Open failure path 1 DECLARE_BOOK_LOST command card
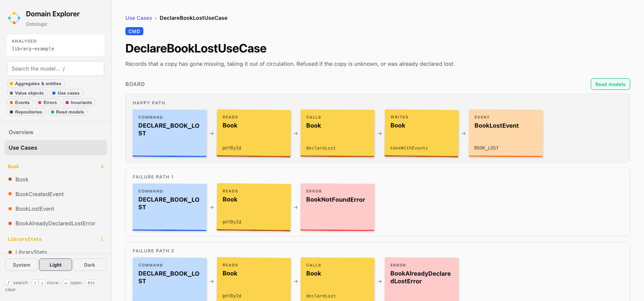Screen dimensions: 644x301 [170, 207]
